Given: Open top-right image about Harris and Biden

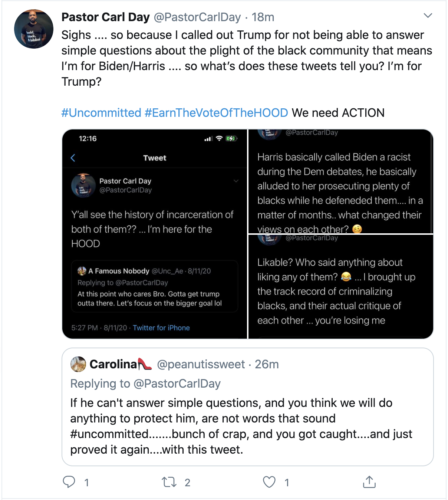Looking at the screenshot, I should (x=341, y=181).
